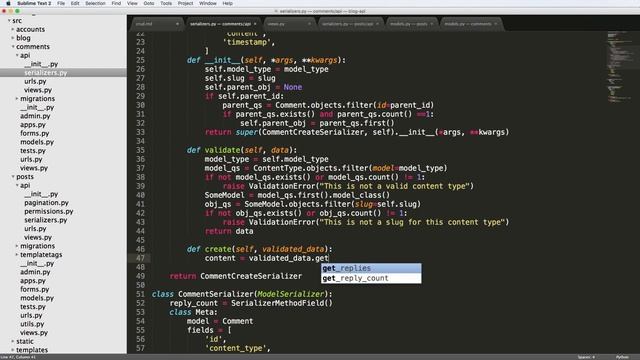Open apps.py directly under comments folder
Image resolution: width=640 pixels, height=360 pixels.
click(33, 125)
